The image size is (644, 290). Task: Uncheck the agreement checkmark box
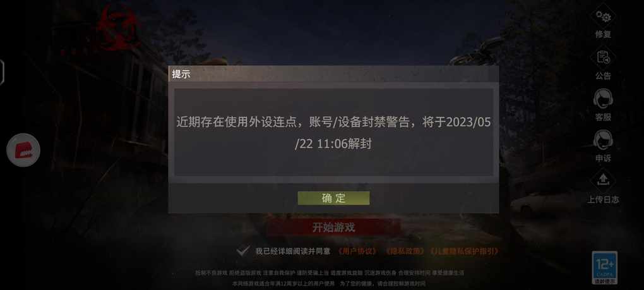[x=243, y=251]
